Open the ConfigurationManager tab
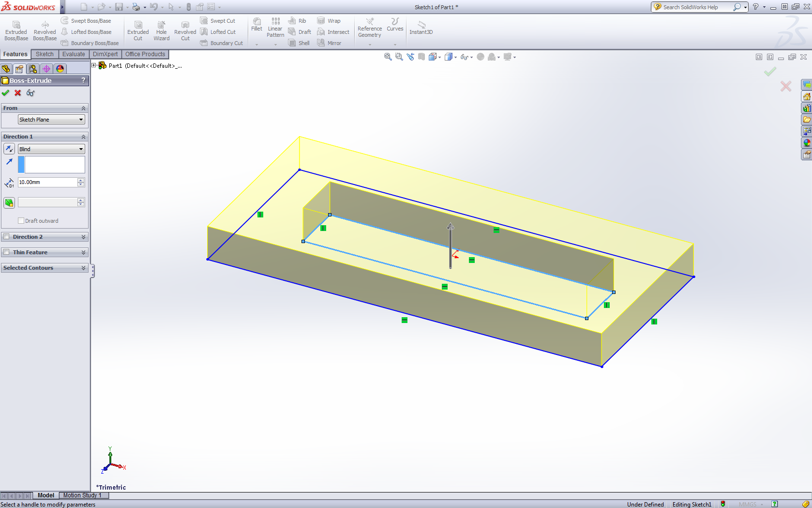The image size is (812, 508). (33, 69)
